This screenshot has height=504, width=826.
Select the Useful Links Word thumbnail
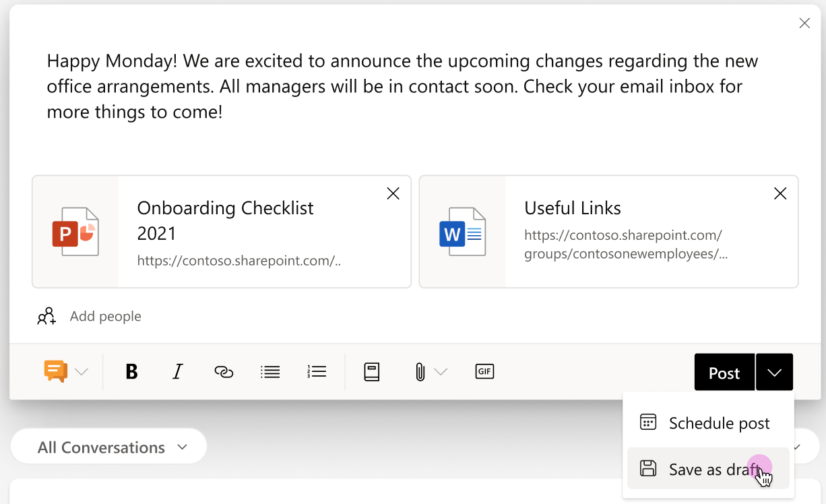tap(462, 231)
